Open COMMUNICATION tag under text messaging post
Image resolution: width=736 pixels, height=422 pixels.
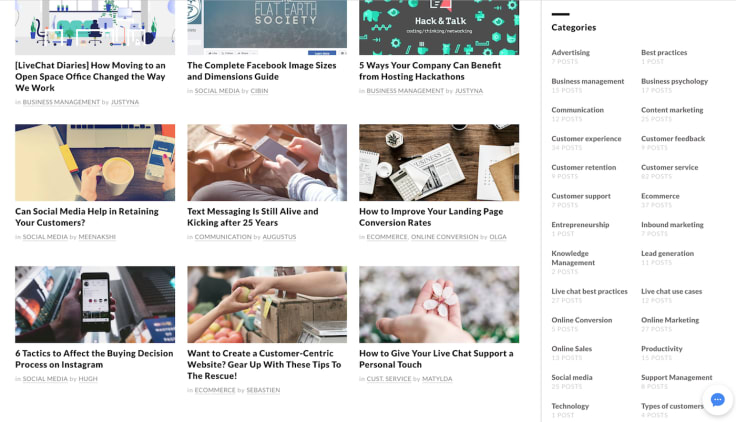[223, 237]
